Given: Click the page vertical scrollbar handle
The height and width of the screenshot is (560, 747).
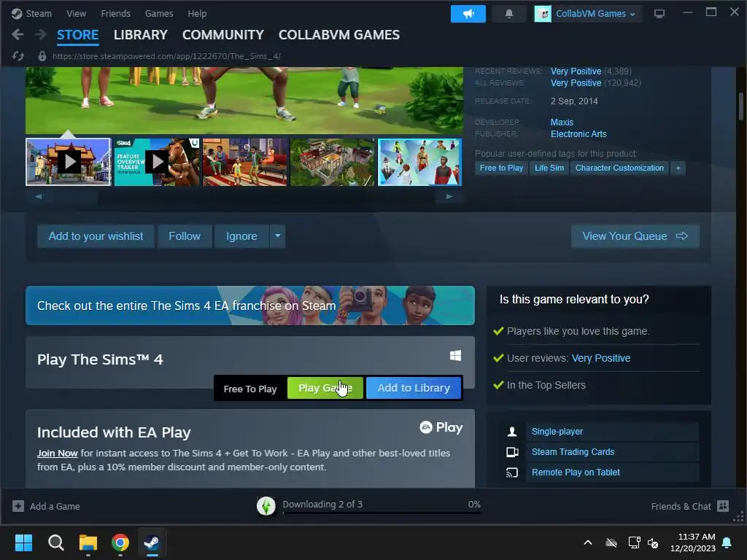Looking at the screenshot, I should point(741,106).
